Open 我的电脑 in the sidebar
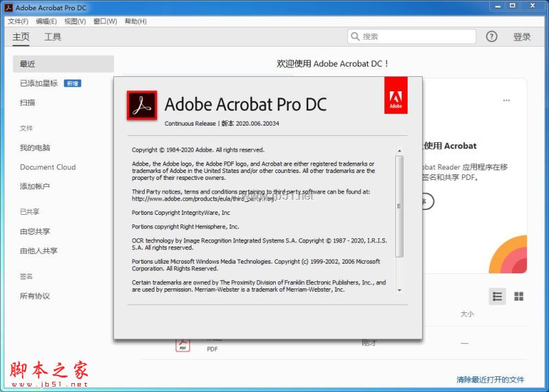Image resolution: width=549 pixels, height=392 pixels. [x=35, y=148]
